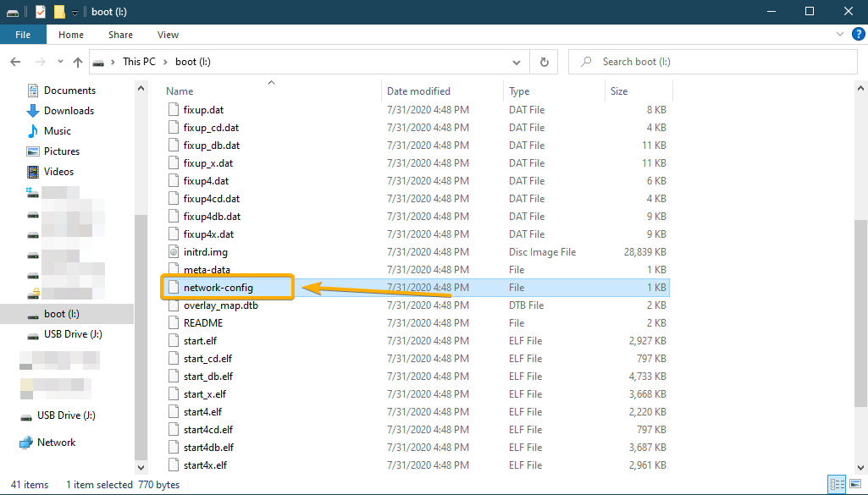This screenshot has height=495, width=868.
Task: Click the Documents folder icon
Action: click(x=33, y=91)
